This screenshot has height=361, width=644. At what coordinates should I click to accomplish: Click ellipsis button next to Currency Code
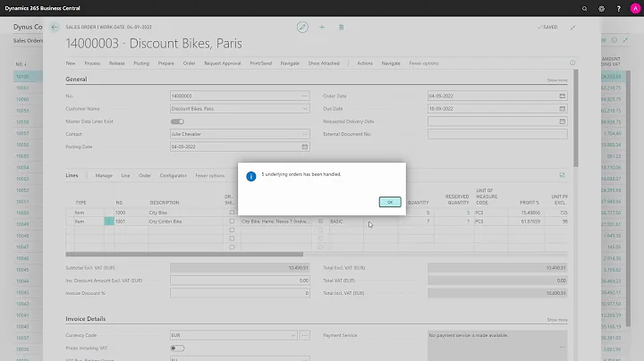point(304,335)
